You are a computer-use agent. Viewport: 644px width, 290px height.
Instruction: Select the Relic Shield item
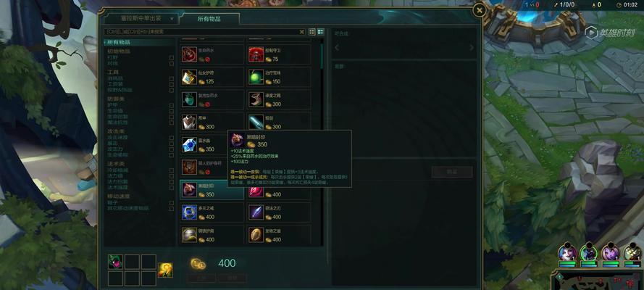(279, 235)
